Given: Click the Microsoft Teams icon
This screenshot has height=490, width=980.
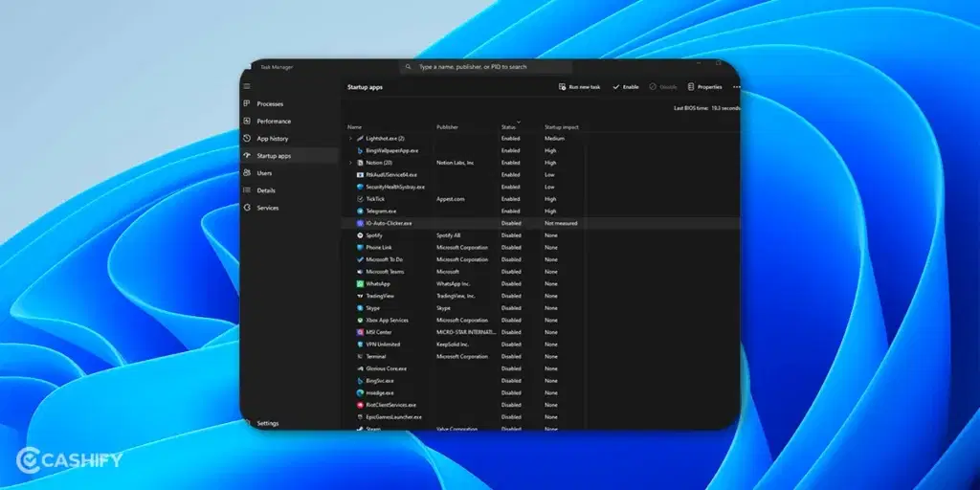Looking at the screenshot, I should coord(360,272).
